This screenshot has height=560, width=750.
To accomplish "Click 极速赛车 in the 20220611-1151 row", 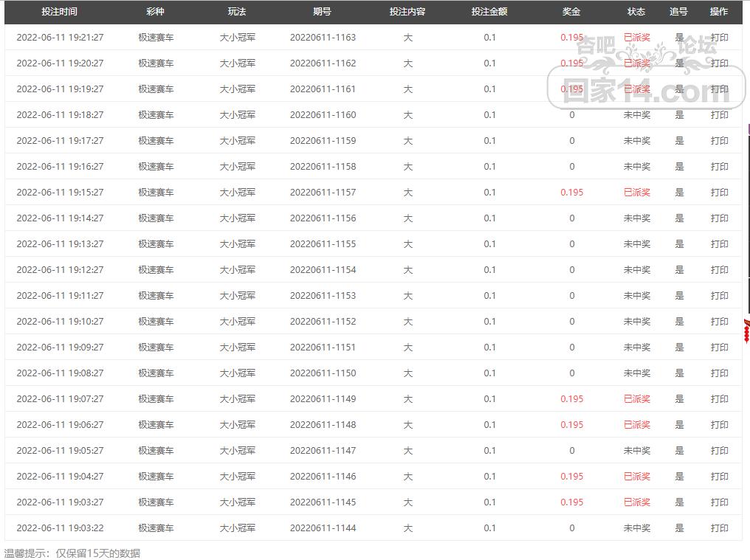I will click(x=156, y=348).
